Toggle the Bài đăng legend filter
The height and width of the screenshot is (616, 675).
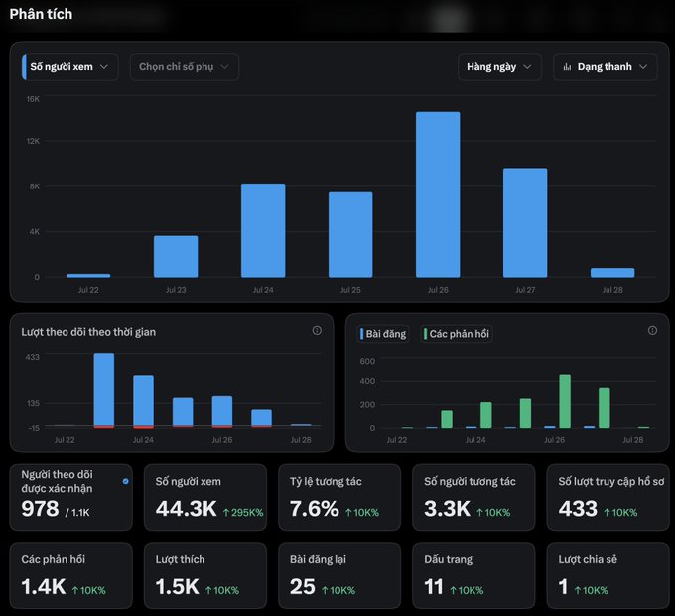383,334
